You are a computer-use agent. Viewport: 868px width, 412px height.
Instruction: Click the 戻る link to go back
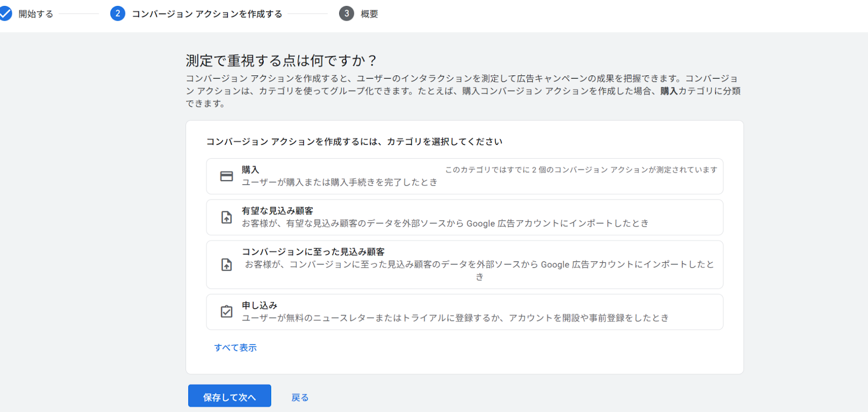click(300, 397)
